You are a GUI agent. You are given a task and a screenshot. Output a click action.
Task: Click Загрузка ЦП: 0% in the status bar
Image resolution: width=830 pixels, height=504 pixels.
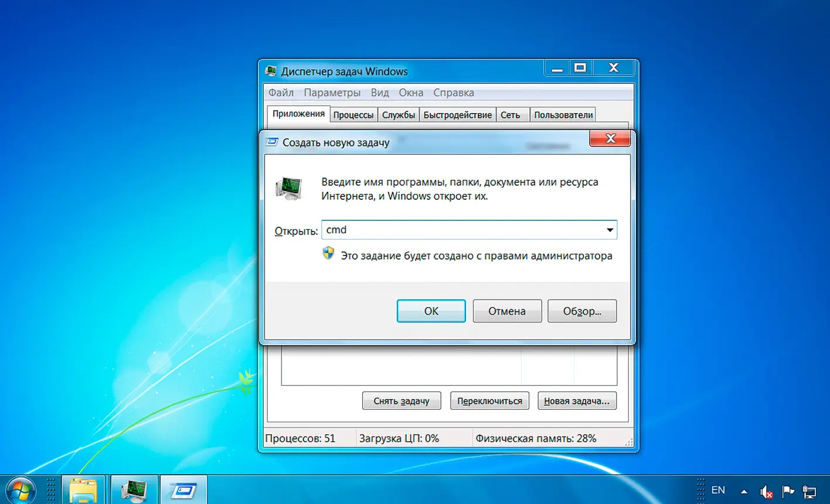click(399, 438)
